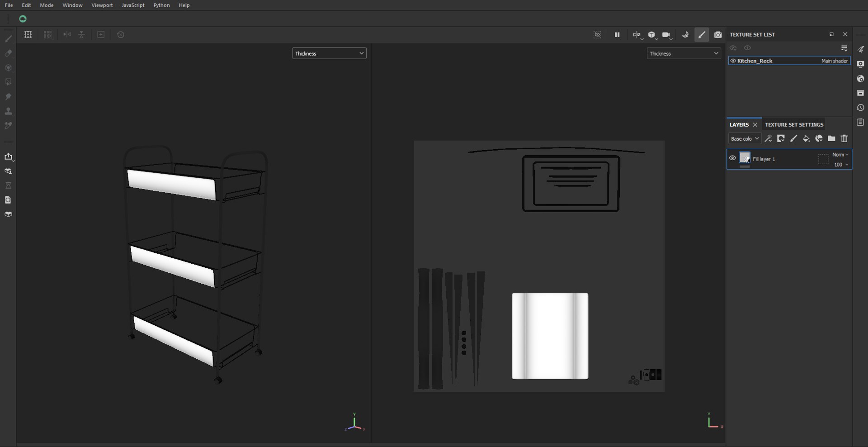Screen dimensions: 868x447
Task: Open the Norm blending mode of Fill layer 1
Action: pyautogui.click(x=840, y=155)
